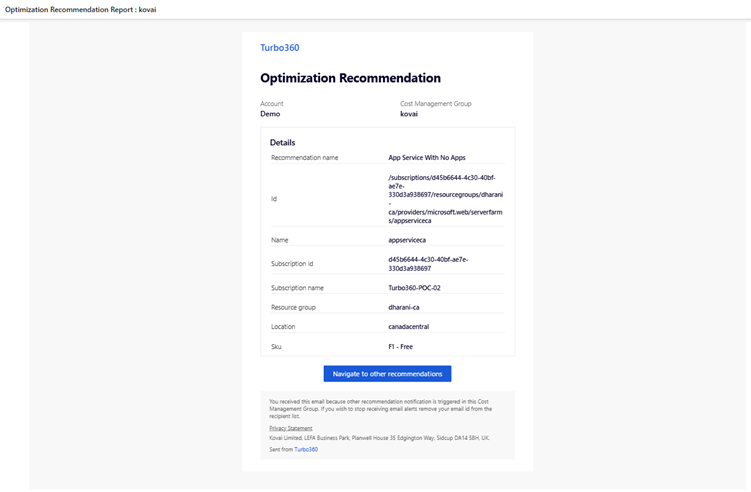
Task: Click the Resource group label
Action: coord(293,308)
